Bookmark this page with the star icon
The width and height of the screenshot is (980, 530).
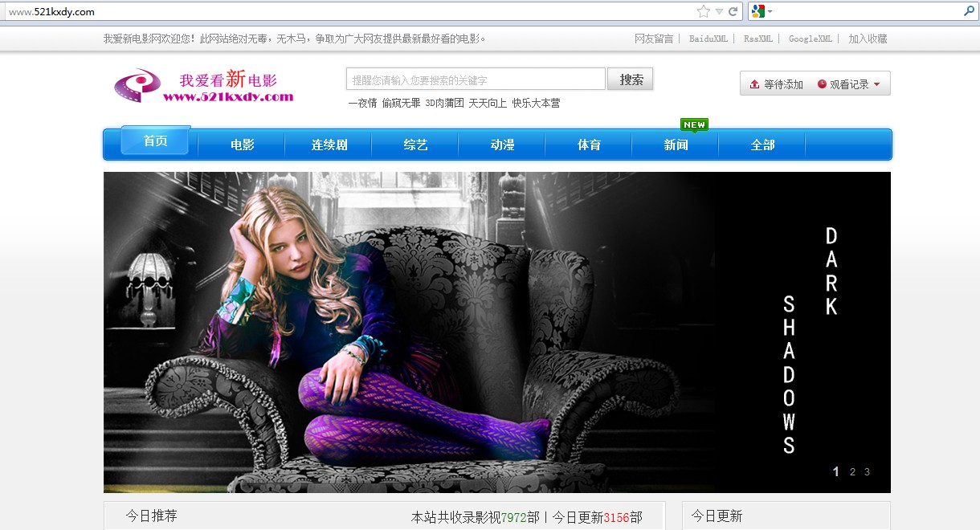tap(704, 11)
